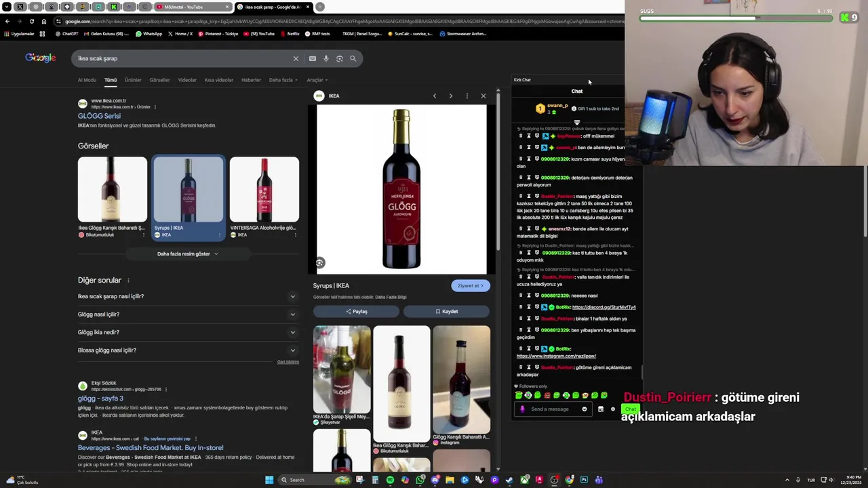Go to previous image in preview panel

coord(435,96)
